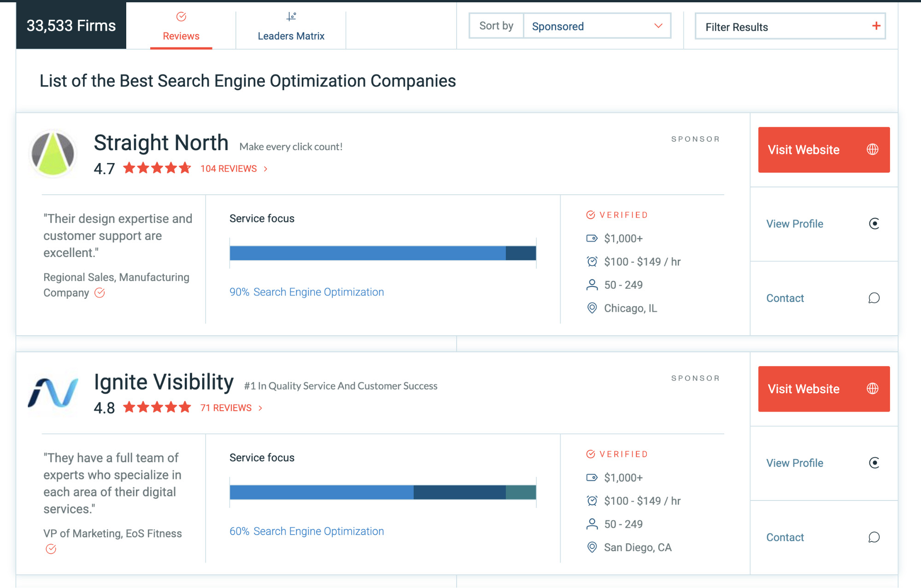This screenshot has width=921, height=588.
Task: Click the light blue segment of Ignite Visibility's service bar
Action: point(322,492)
